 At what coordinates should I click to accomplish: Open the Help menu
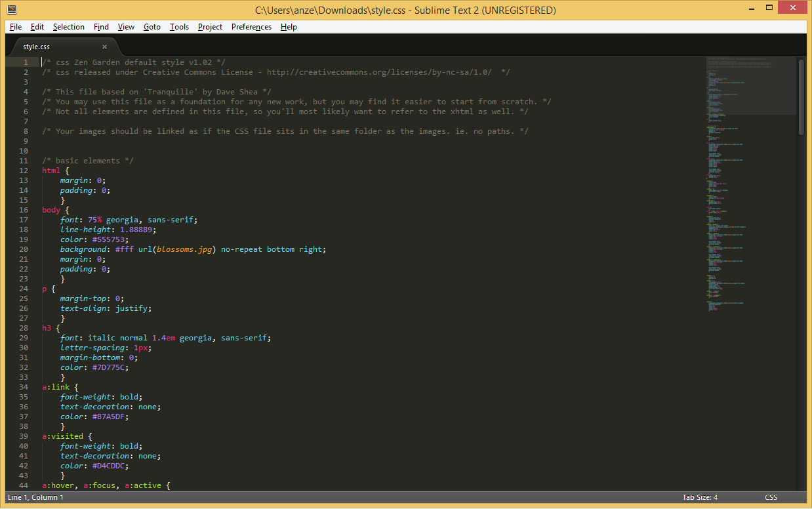(x=289, y=27)
